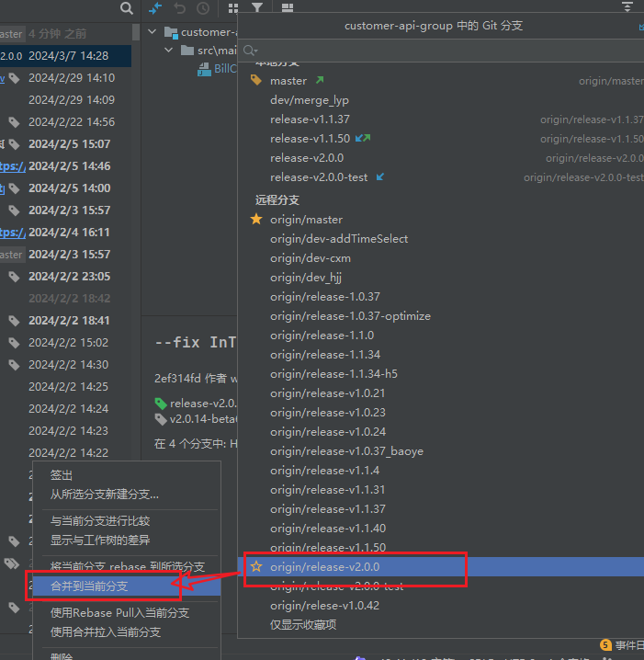Select local branch release-v1.1.50

pos(310,139)
